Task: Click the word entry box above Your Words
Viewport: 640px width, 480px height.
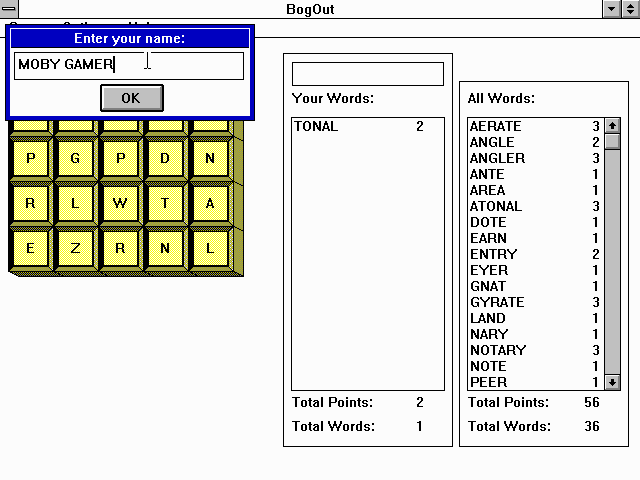Action: coord(367,74)
